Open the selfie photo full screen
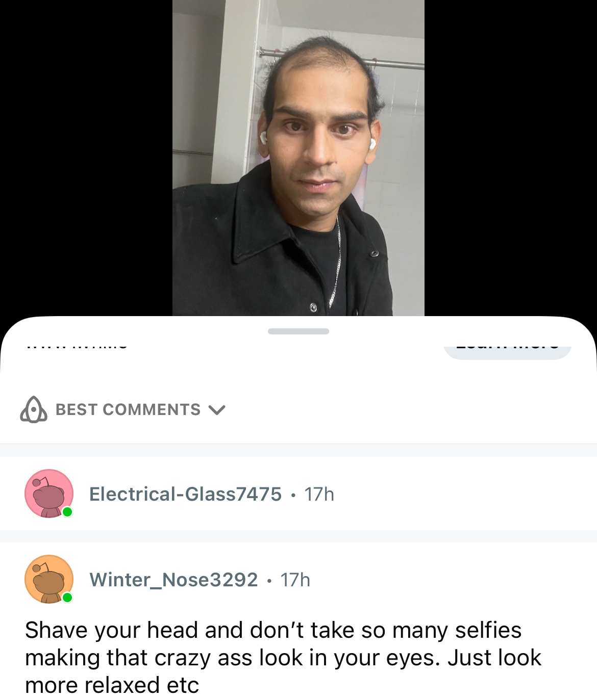Screen dimensions: 597x700 coord(298,158)
